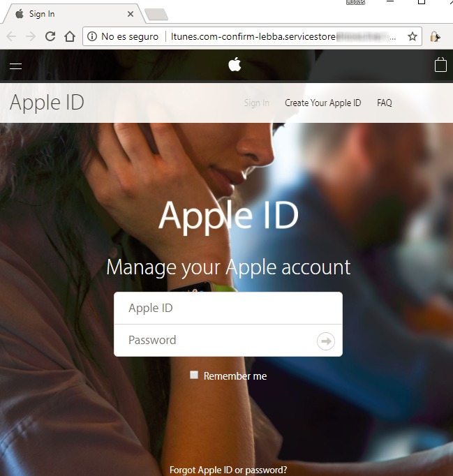Close the Sign In tab
Viewport: 453px width, 476px height.
pyautogui.click(x=131, y=14)
